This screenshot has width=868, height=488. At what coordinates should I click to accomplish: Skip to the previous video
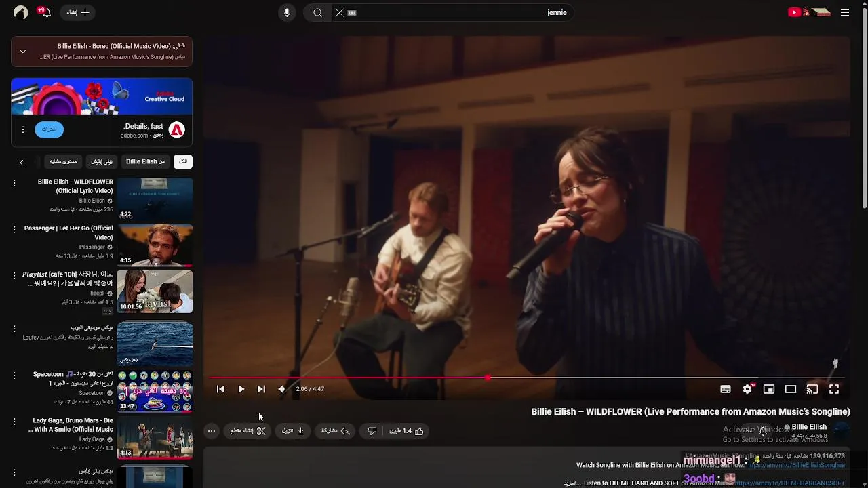(x=220, y=389)
